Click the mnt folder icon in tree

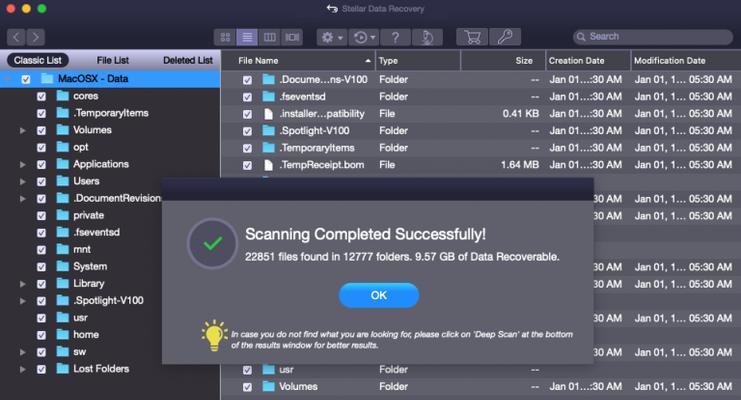62,249
